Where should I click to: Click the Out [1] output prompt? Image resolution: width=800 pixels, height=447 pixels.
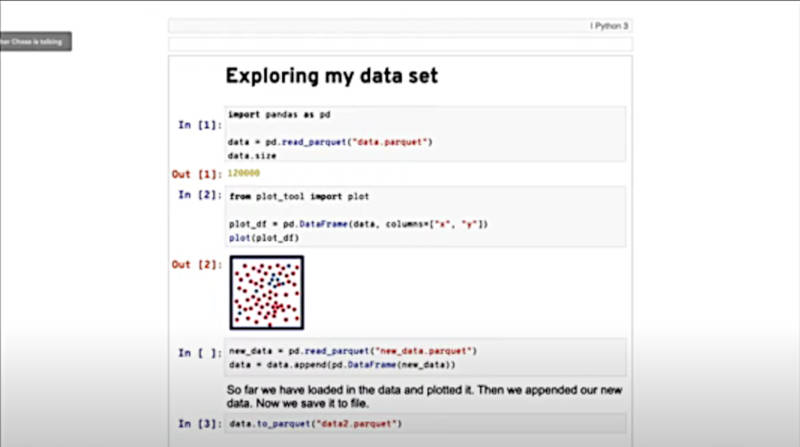(x=197, y=174)
